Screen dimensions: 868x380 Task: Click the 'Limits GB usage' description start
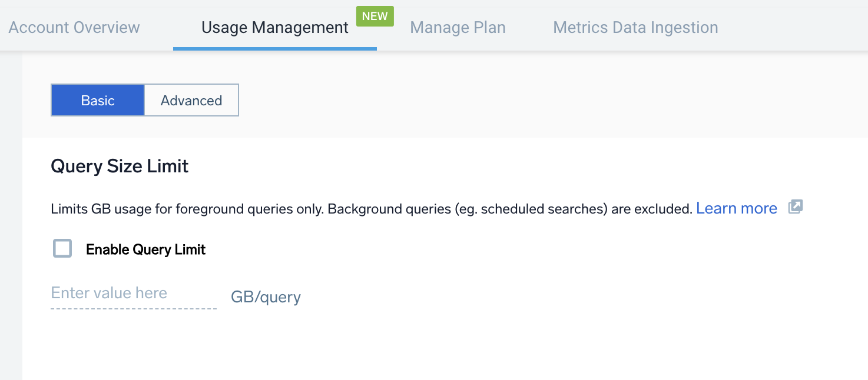(88, 209)
